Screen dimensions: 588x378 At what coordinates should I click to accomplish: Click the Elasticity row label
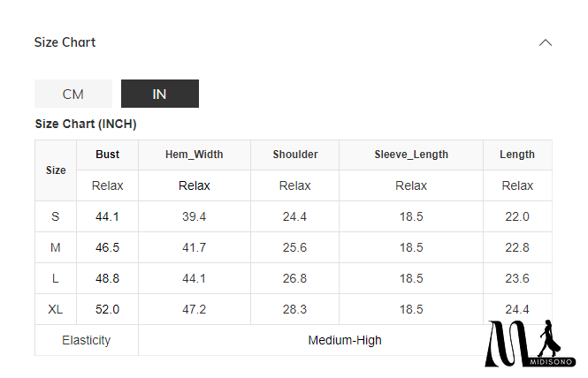click(x=87, y=340)
